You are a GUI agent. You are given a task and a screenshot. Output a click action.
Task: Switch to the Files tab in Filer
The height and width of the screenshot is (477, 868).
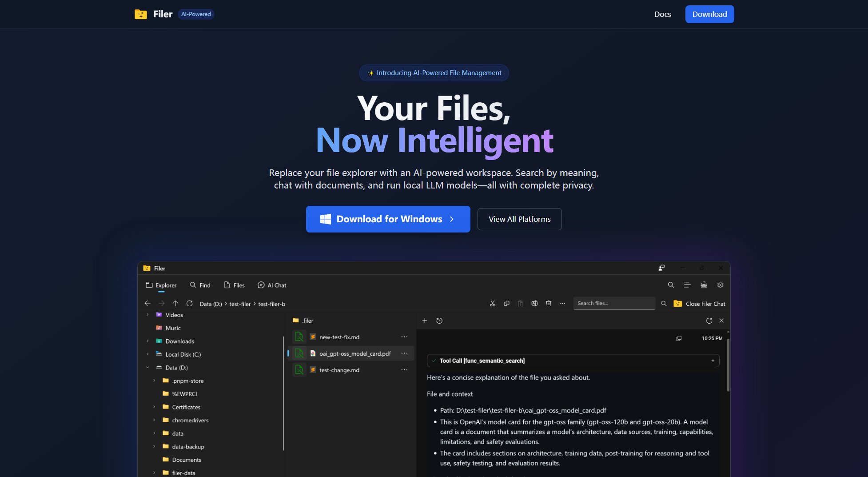click(234, 285)
